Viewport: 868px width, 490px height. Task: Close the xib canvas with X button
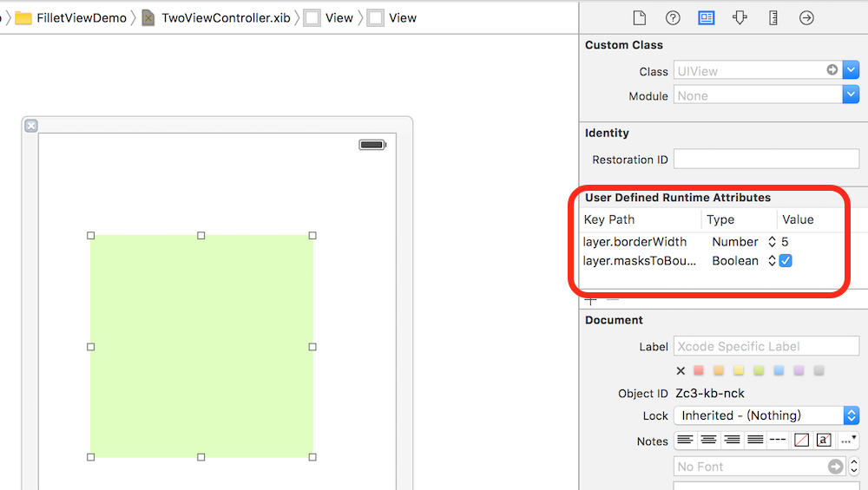point(31,126)
